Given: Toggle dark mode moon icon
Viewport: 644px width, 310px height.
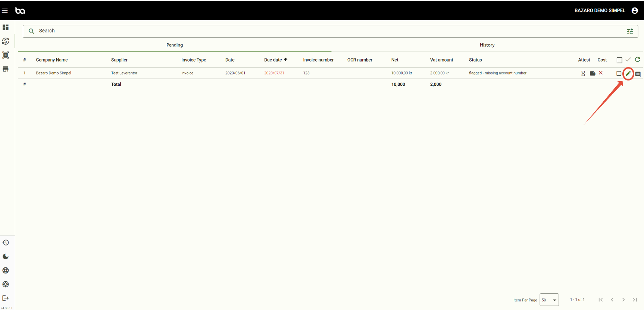Looking at the screenshot, I should [x=6, y=256].
